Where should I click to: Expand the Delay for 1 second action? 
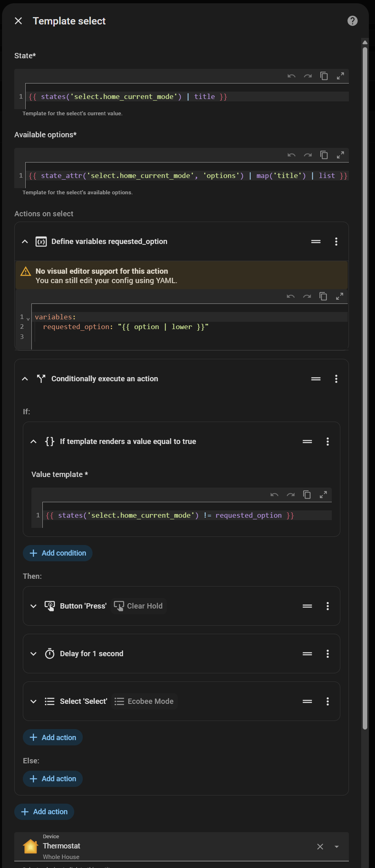coord(33,654)
